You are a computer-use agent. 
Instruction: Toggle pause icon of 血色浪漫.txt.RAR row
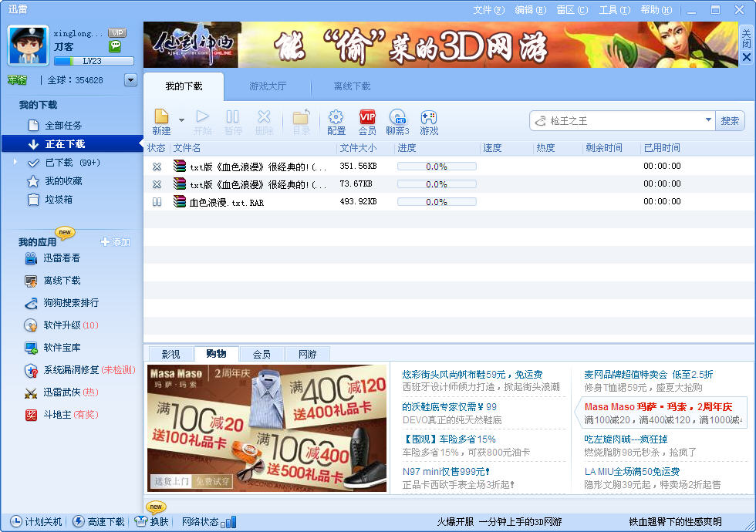pos(157,202)
